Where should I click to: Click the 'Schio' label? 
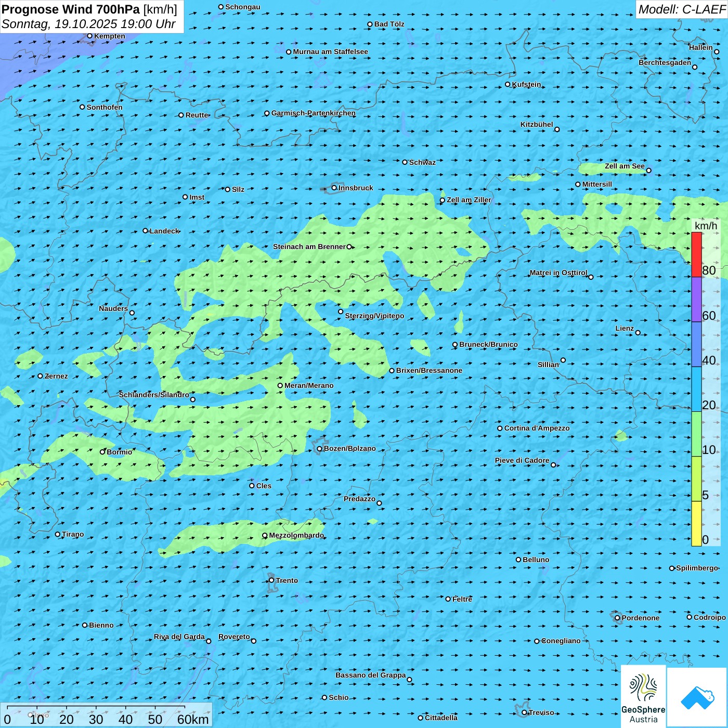point(339,697)
